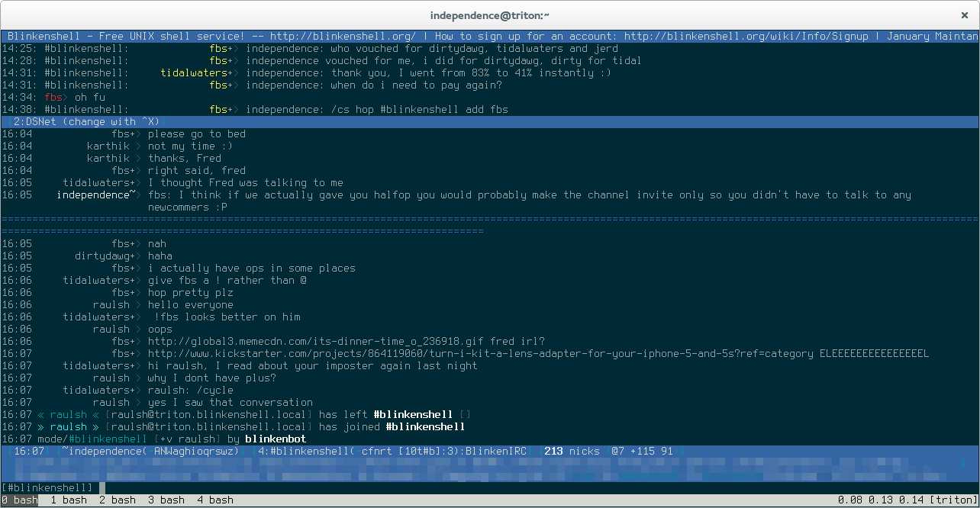Switch to the '1 bash' window tab

(x=69, y=500)
